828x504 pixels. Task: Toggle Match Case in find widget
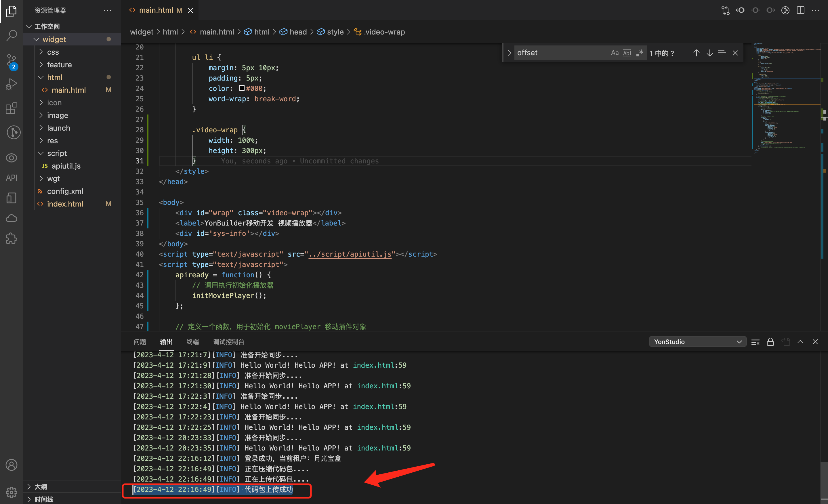(x=615, y=53)
